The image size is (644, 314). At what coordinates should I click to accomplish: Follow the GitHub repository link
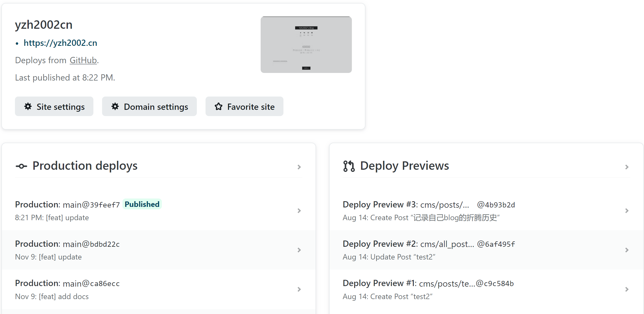[x=83, y=60]
